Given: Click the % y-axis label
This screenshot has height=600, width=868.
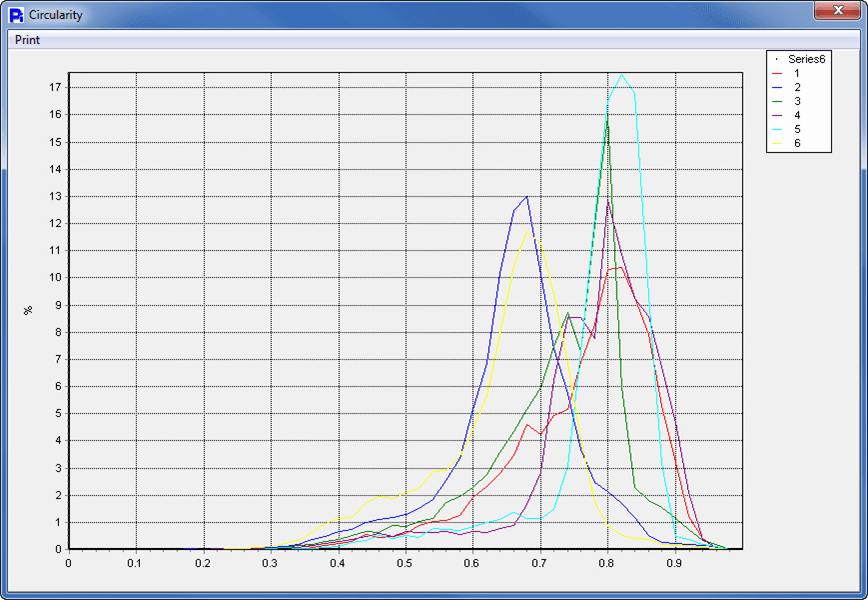Looking at the screenshot, I should tap(28, 311).
